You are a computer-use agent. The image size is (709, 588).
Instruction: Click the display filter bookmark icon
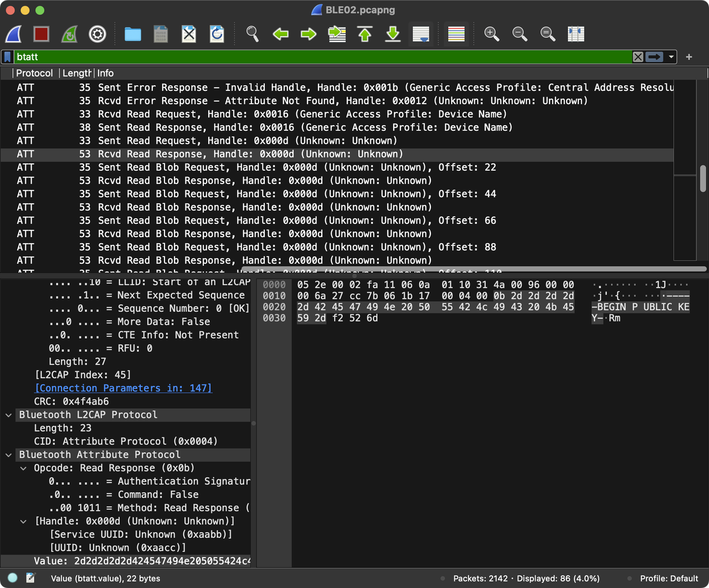click(7, 57)
